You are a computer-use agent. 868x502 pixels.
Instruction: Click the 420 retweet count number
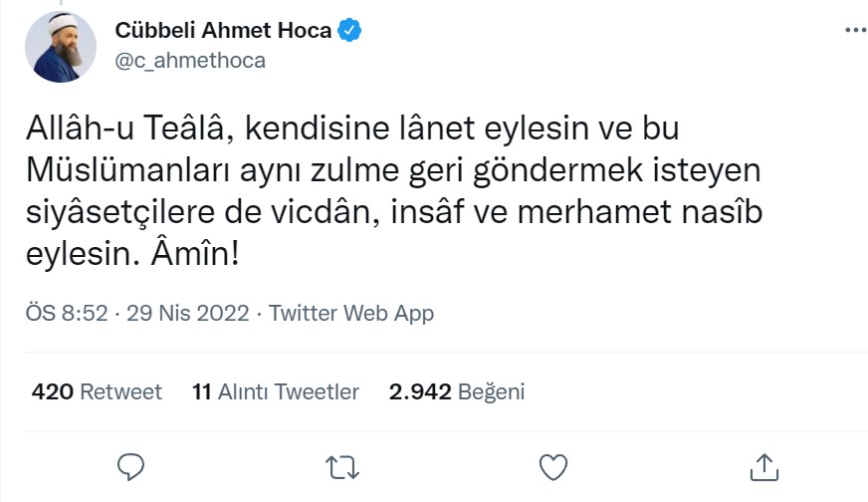click(52, 391)
